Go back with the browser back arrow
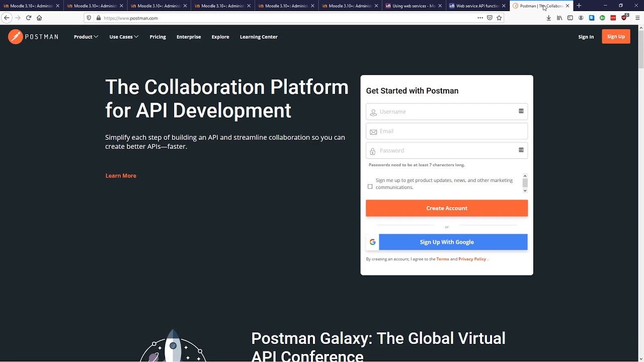 7,18
